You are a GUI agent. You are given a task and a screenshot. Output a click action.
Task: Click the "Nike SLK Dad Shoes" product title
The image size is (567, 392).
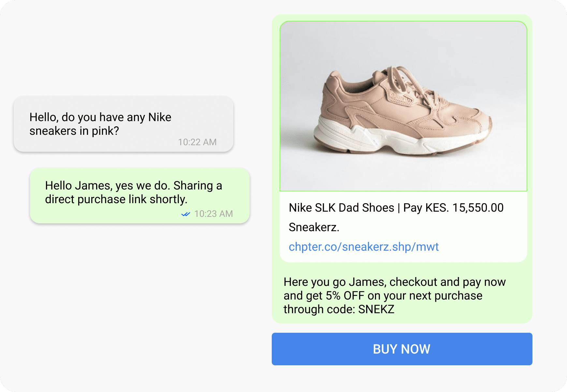point(341,208)
